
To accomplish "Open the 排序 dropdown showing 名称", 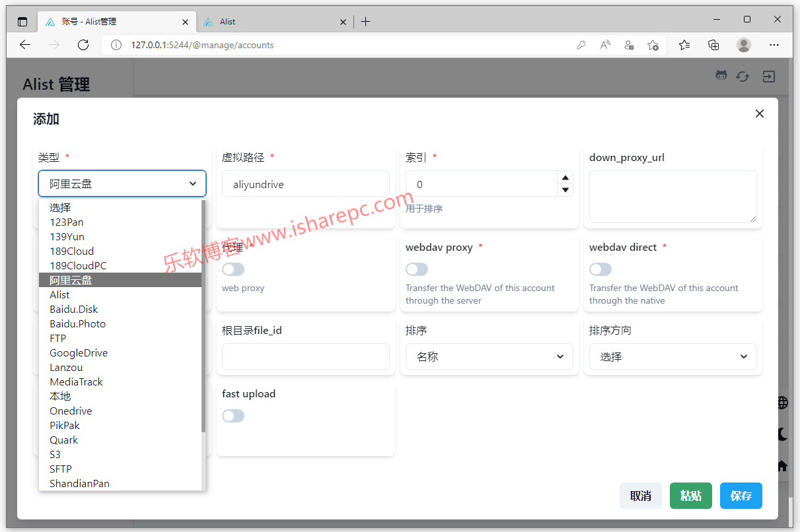I will tap(490, 356).
